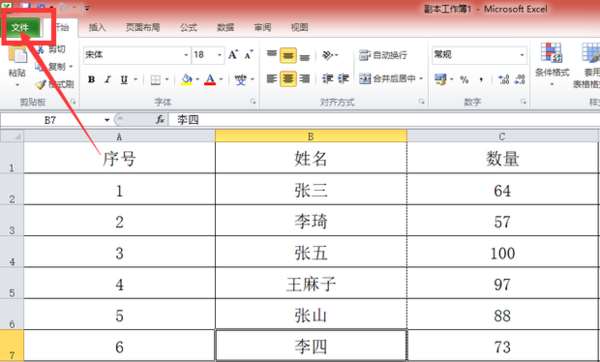The width and height of the screenshot is (600, 362).
Task: Toggle Underline formatting button
Action: point(124,80)
